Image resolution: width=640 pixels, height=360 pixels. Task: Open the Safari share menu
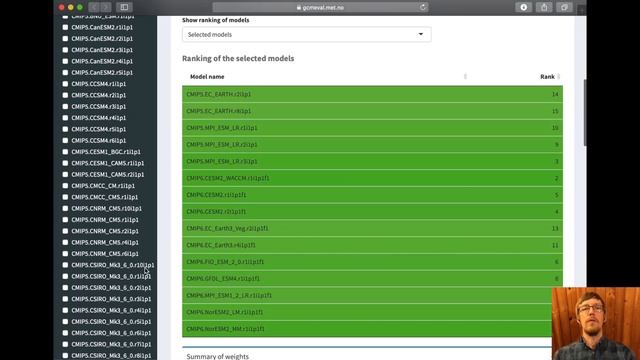coord(544,7)
